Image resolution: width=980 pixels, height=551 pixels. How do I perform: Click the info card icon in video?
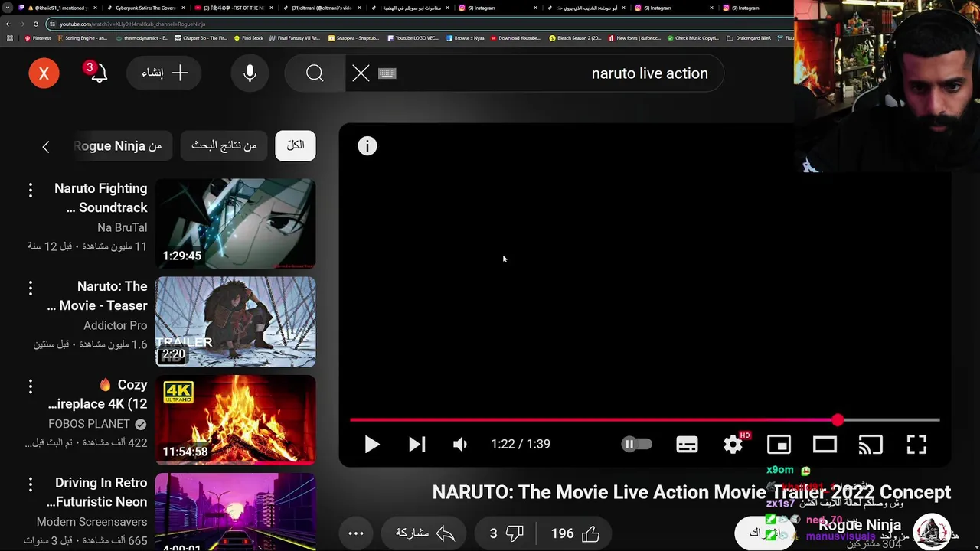coord(367,146)
